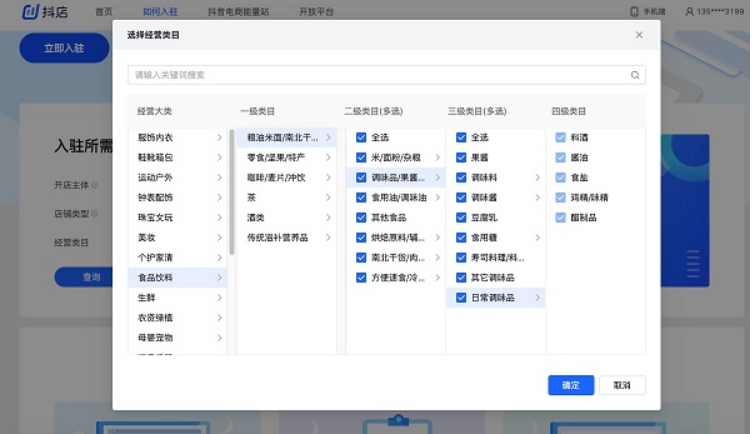This screenshot has height=434, width=752.
Task: Open 首页 in top navigation
Action: point(104,12)
